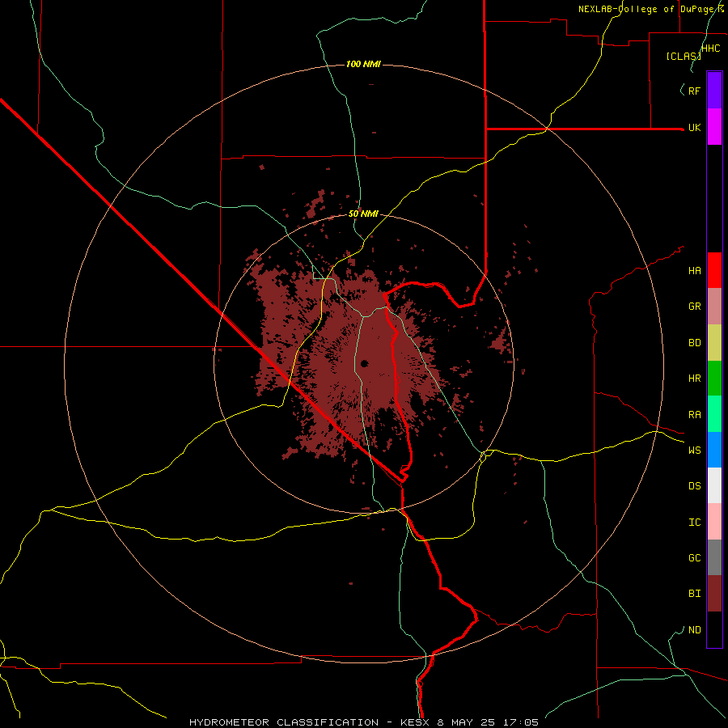
Task: Click the 'RA' legend label
Action: [x=695, y=415]
